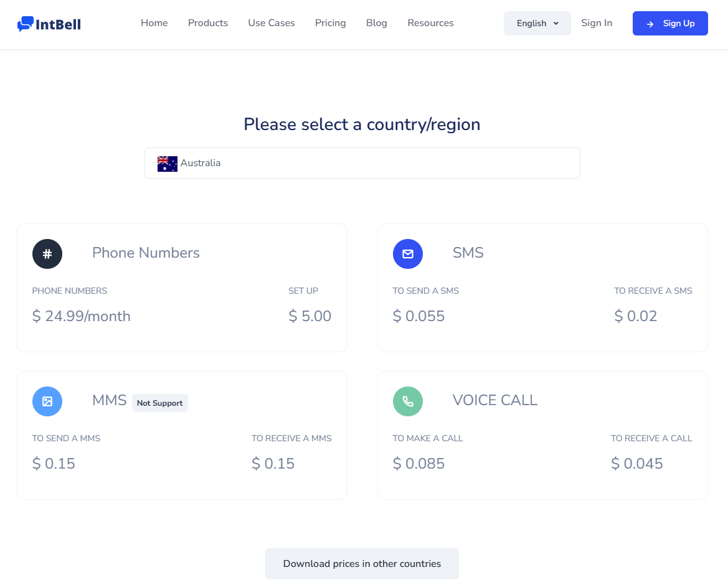Click the Phone Numbers hash icon
728x585 pixels.
pyautogui.click(x=47, y=254)
